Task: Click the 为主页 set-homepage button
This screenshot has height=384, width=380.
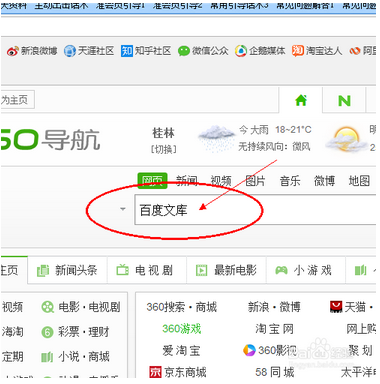Action: tap(17, 100)
